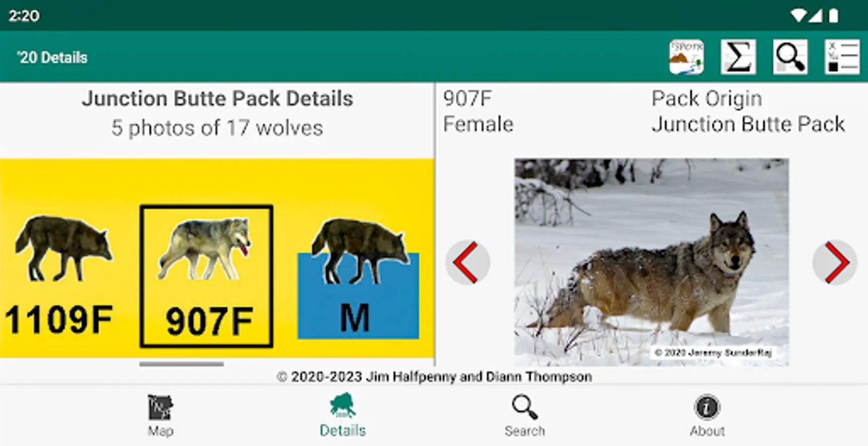Open the Search tab
The width and height of the screenshot is (868, 446).
[x=525, y=416]
